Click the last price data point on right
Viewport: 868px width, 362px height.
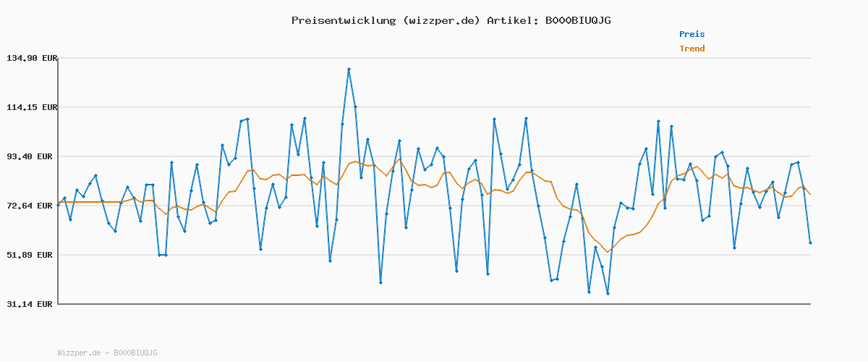tap(810, 243)
